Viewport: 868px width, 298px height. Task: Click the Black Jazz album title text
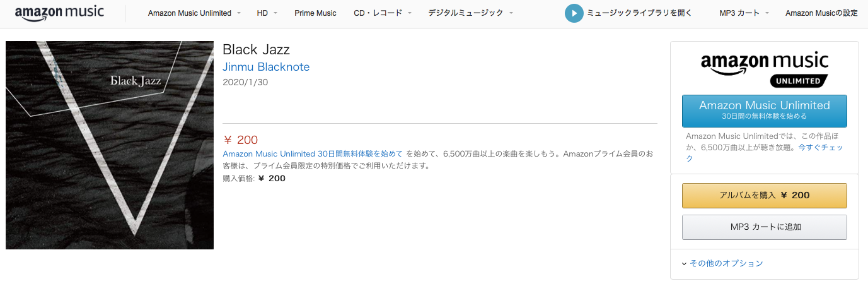(256, 50)
